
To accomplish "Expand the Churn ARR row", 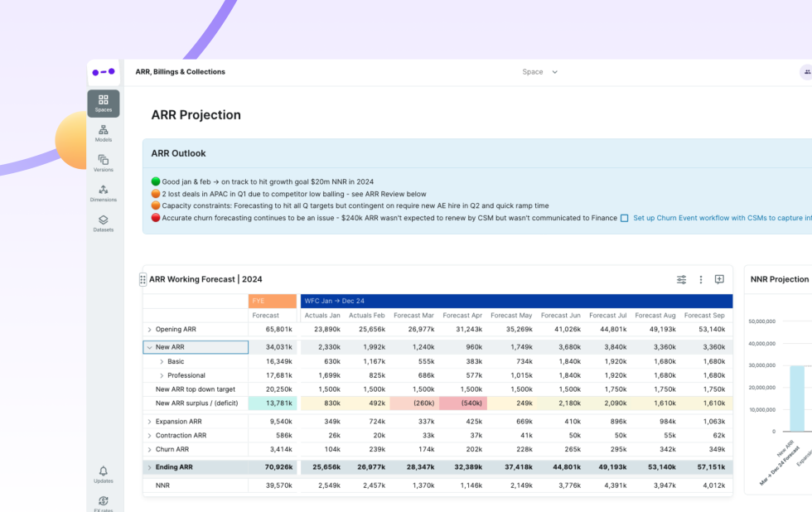I will (150, 450).
